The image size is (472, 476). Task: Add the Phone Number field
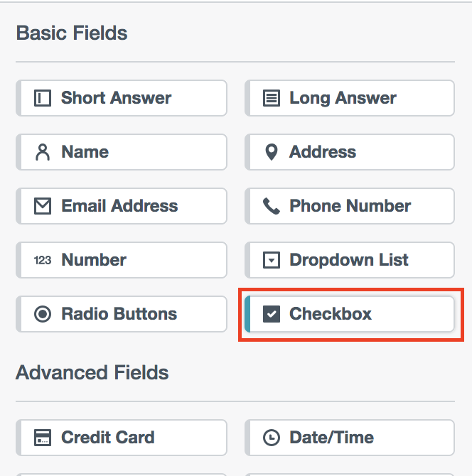pos(350,206)
